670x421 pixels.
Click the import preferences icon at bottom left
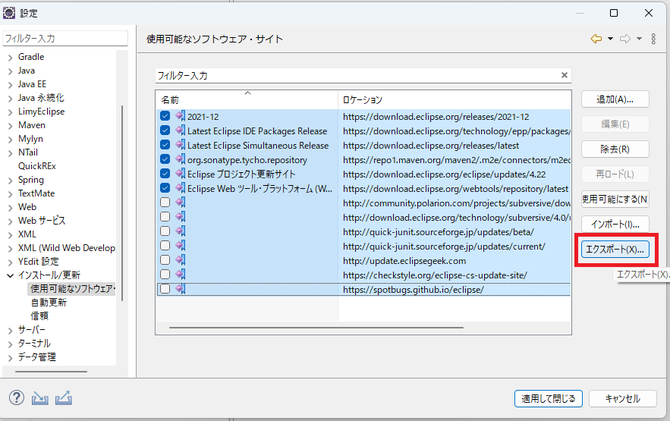(x=40, y=398)
